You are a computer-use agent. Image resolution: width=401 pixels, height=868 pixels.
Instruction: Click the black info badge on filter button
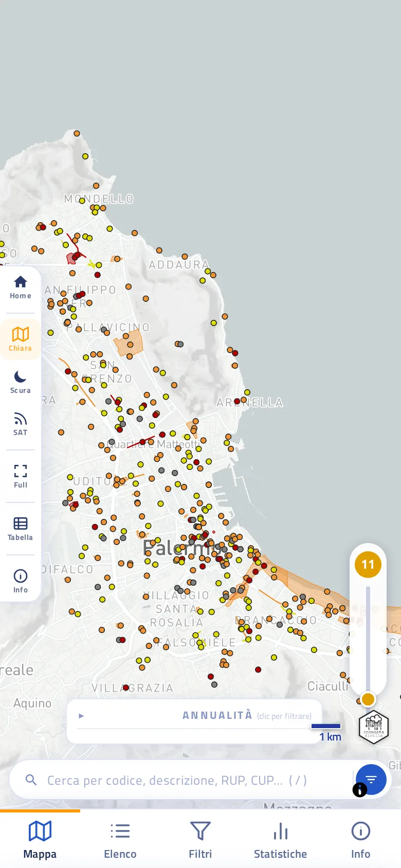pyautogui.click(x=360, y=790)
